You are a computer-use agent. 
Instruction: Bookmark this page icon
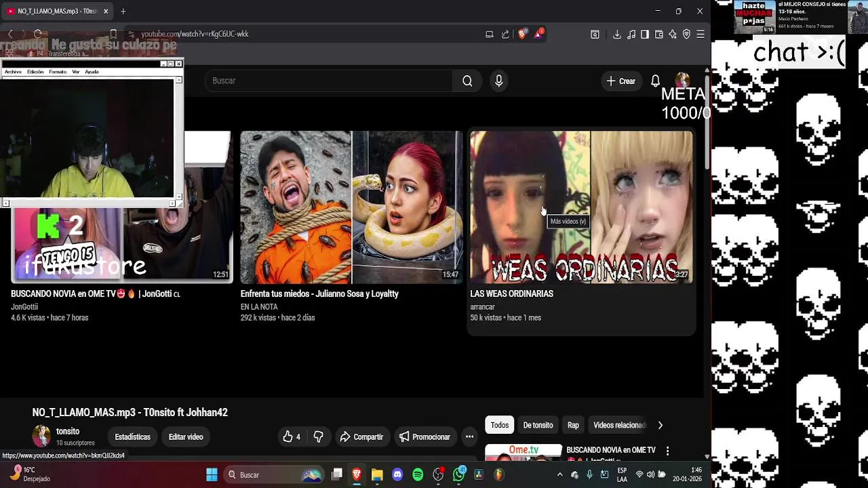pos(113,34)
